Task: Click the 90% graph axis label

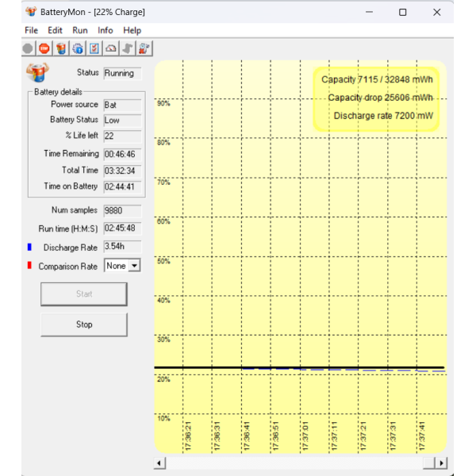Action: click(163, 103)
